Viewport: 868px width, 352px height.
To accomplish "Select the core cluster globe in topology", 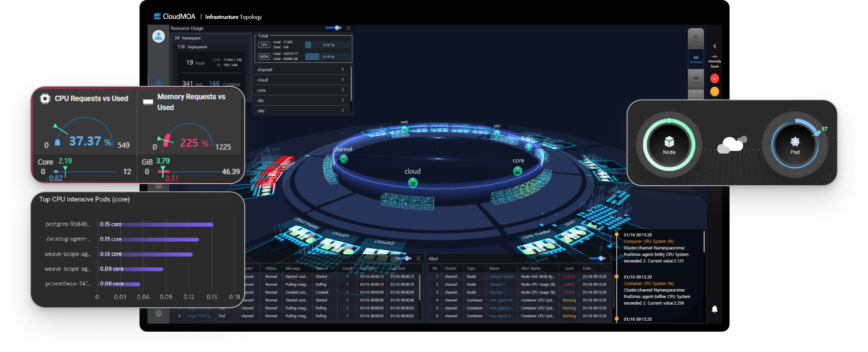I will pos(518,171).
